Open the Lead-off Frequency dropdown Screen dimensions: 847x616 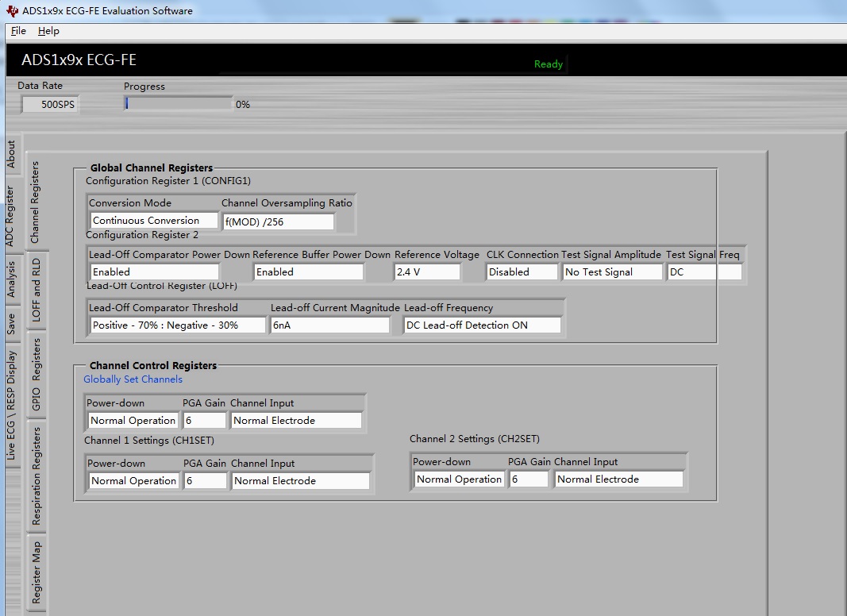(483, 325)
